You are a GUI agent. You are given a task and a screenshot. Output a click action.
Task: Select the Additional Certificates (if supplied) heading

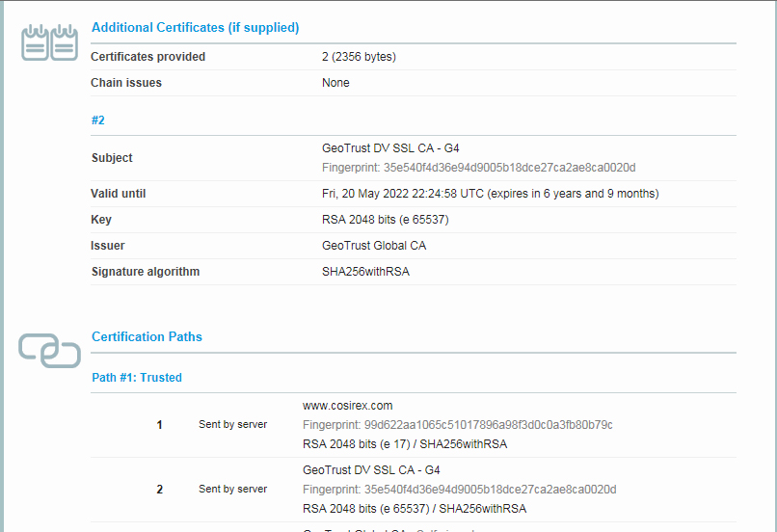[x=195, y=28]
